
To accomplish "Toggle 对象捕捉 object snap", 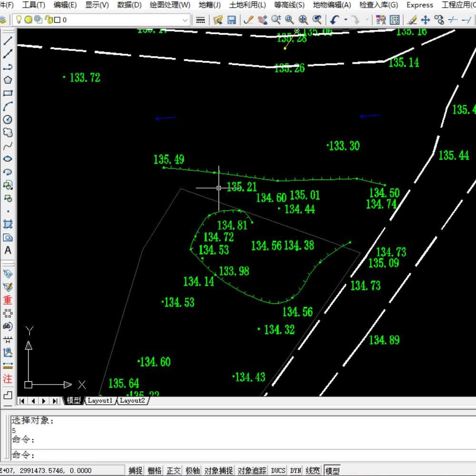I will pyautogui.click(x=219, y=471).
